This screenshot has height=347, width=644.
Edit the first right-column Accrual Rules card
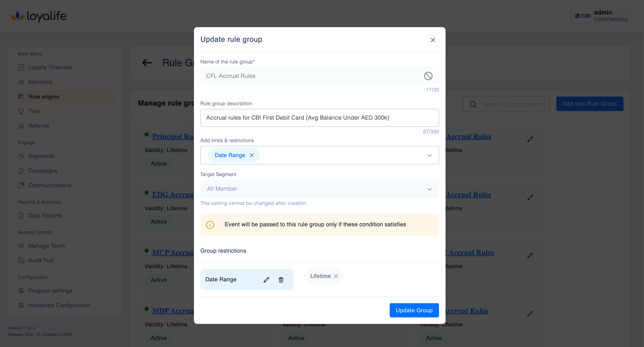click(530, 139)
